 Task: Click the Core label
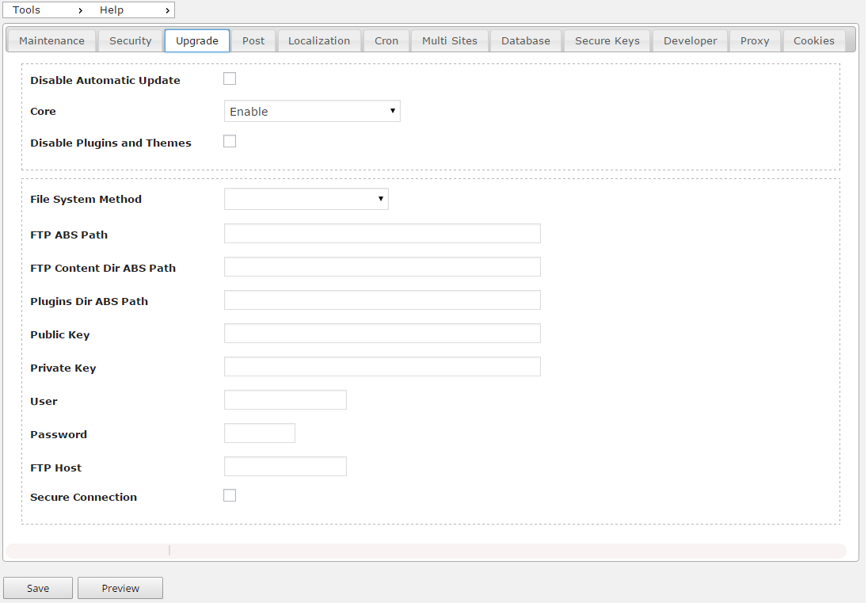44,111
